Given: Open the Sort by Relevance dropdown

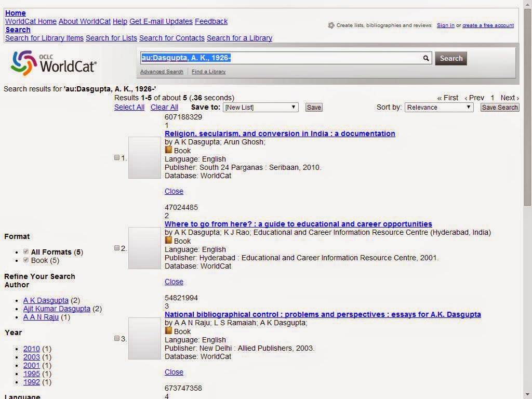Looking at the screenshot, I should [439, 107].
